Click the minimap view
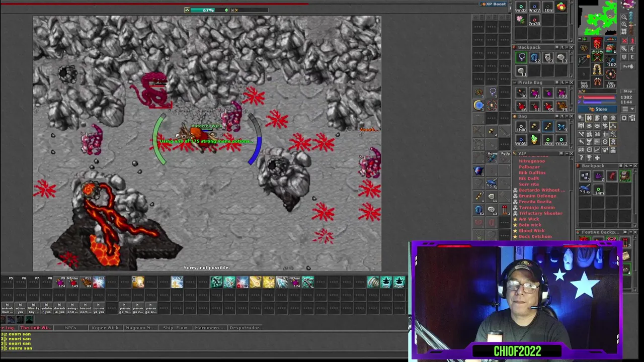This screenshot has height=362, width=644. coord(598,18)
